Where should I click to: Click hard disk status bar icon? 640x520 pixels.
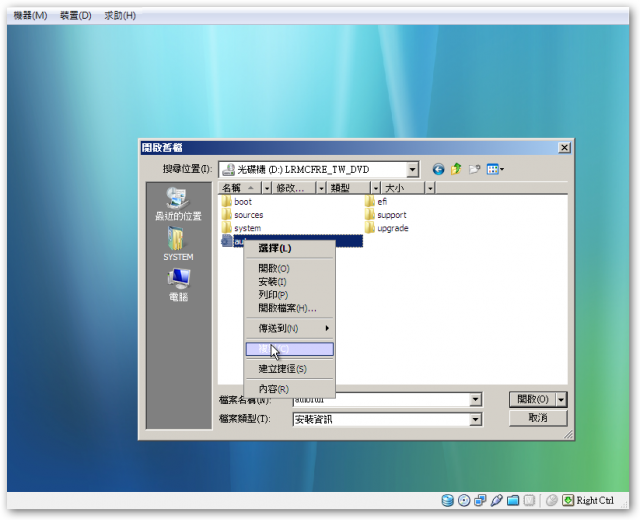(448, 500)
